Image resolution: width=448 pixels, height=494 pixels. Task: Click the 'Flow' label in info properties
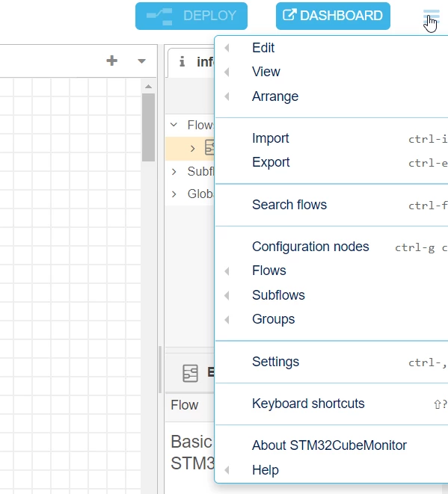point(185,405)
